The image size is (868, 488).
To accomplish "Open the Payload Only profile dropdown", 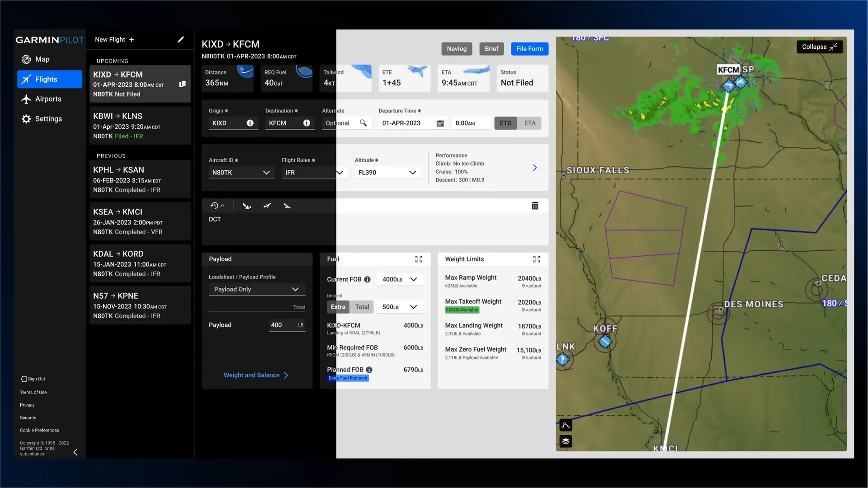I will tap(257, 289).
